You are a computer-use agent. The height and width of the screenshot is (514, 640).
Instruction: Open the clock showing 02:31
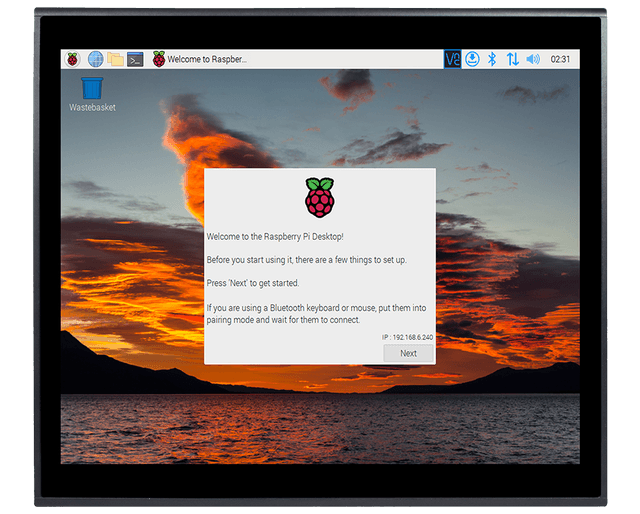click(x=560, y=59)
